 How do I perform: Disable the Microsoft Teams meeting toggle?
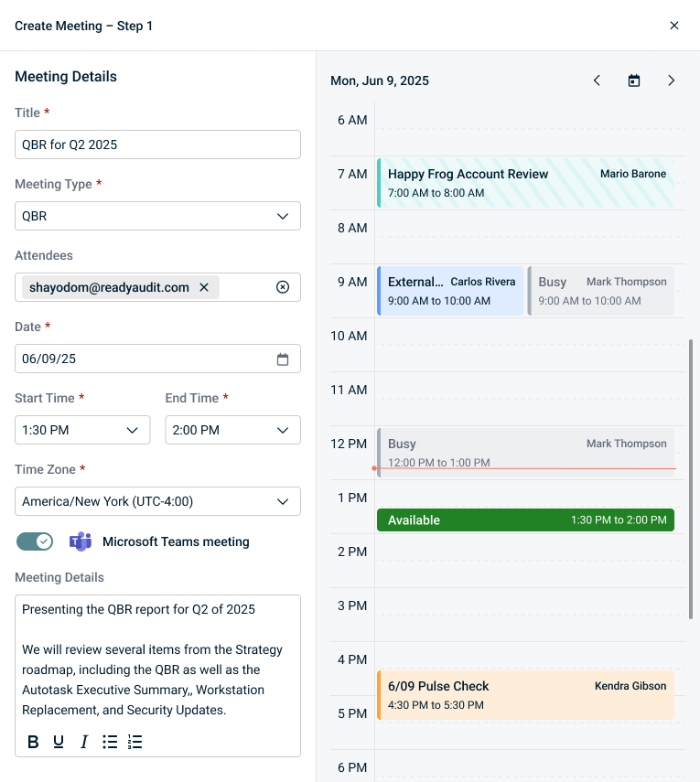point(35,541)
